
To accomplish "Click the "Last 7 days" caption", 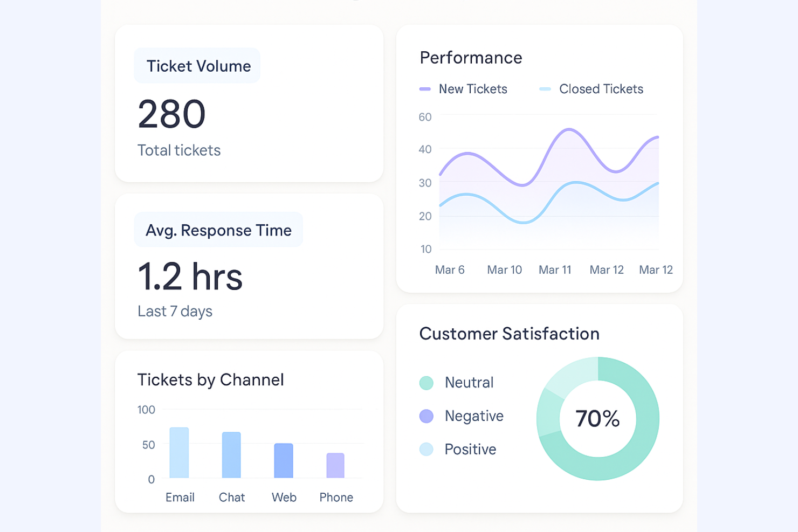I will point(175,312).
